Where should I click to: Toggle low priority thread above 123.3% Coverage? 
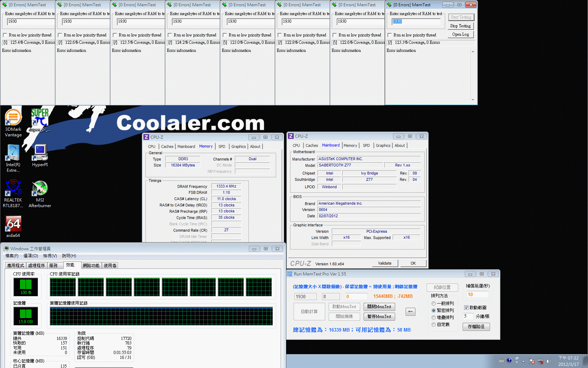click(x=390, y=35)
